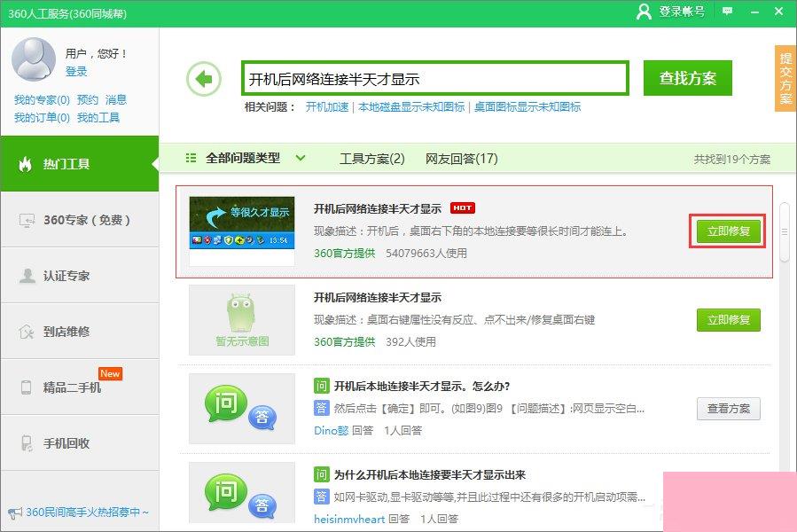Click related question 开机加速
Image resolution: width=797 pixels, height=532 pixels.
coord(327,106)
